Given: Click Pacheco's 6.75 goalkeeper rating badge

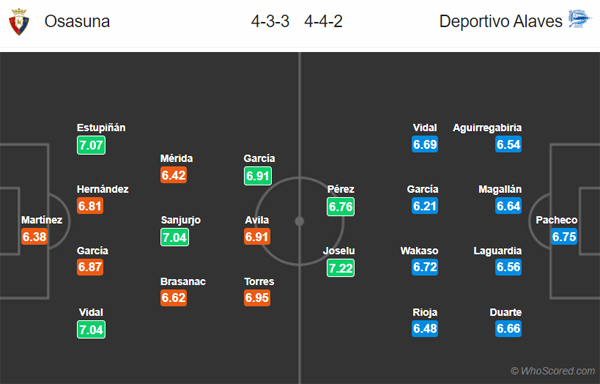Looking at the screenshot, I should 564,236.
